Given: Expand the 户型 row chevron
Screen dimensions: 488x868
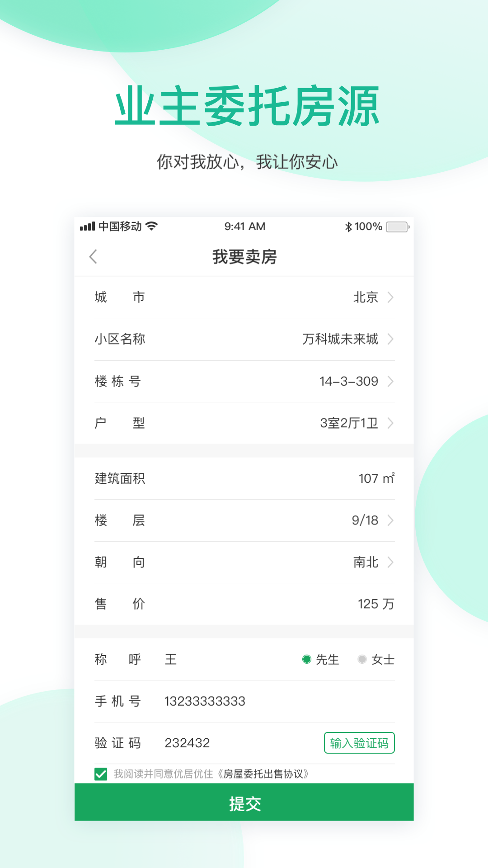Looking at the screenshot, I should [x=391, y=423].
